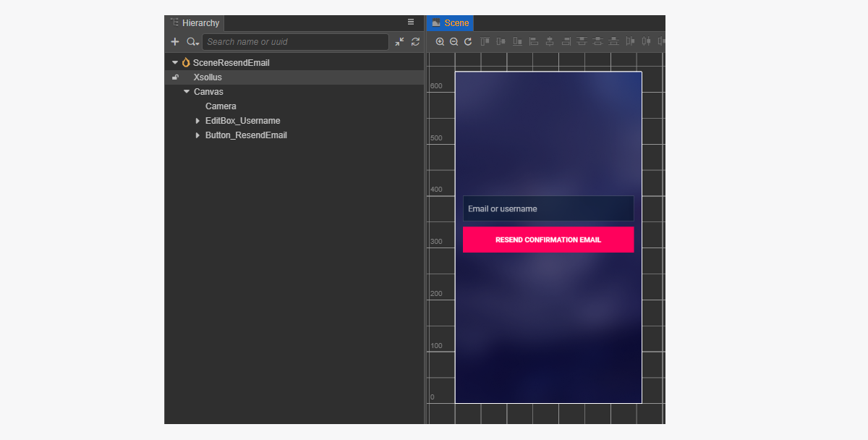
Task: Open the Hierarchy panel hamburger menu
Action: [411, 22]
